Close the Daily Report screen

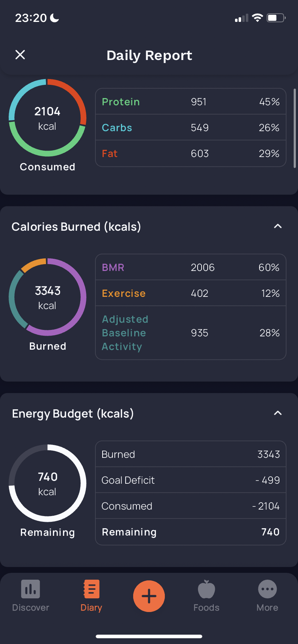[x=20, y=55]
